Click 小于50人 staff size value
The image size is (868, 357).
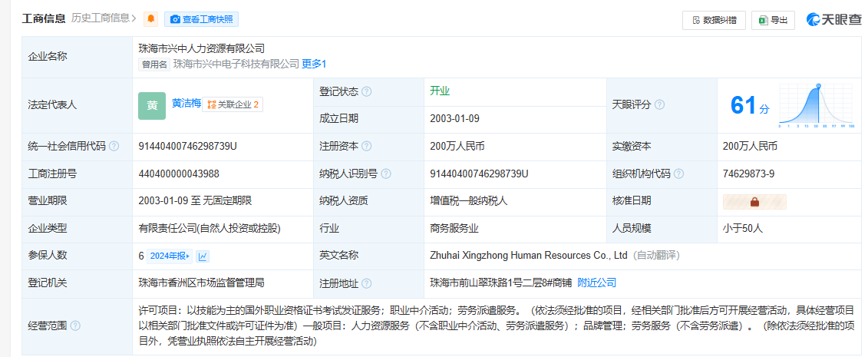743,229
